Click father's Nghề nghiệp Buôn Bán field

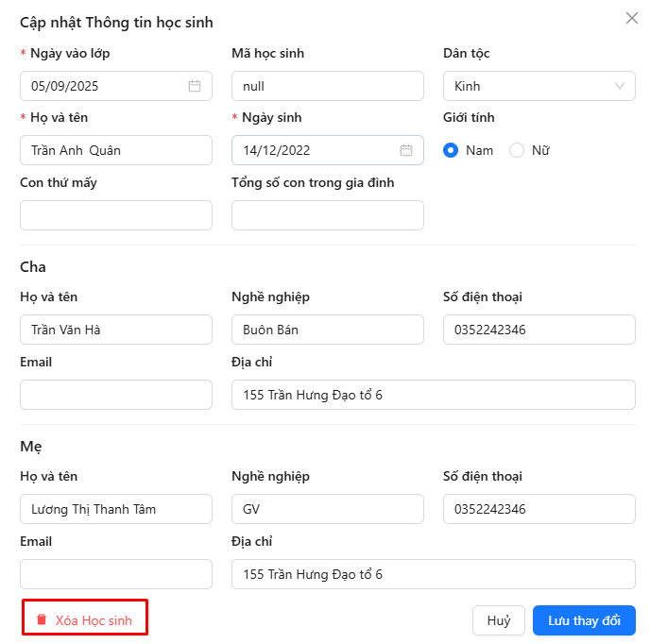[327, 330]
